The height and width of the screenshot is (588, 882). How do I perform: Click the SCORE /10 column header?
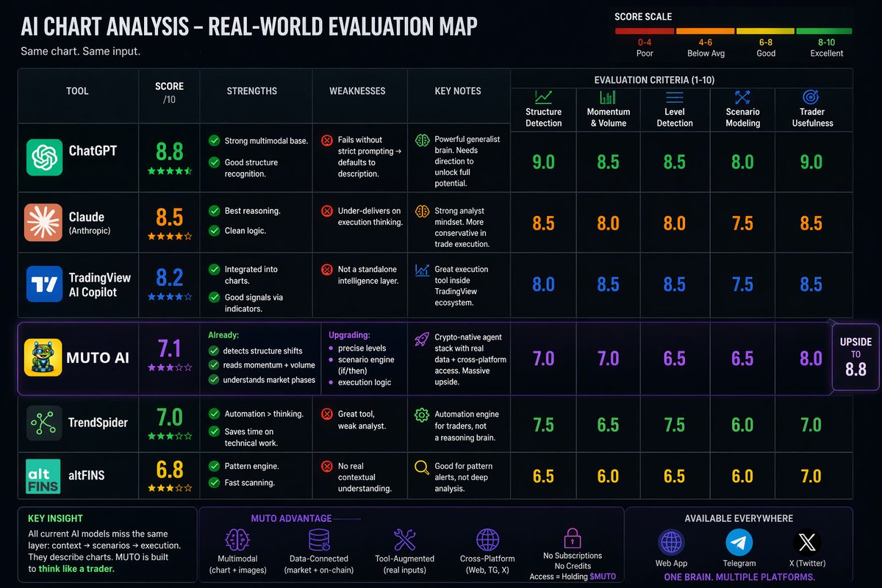pos(169,92)
